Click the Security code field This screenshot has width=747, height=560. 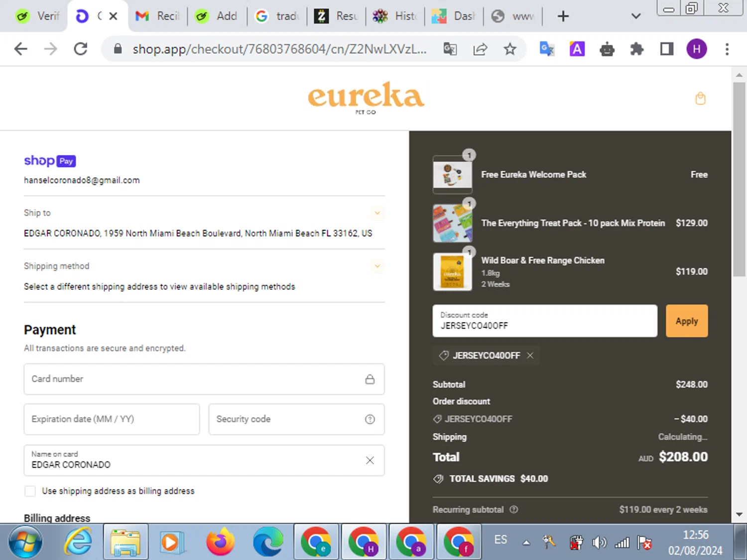coord(296,419)
